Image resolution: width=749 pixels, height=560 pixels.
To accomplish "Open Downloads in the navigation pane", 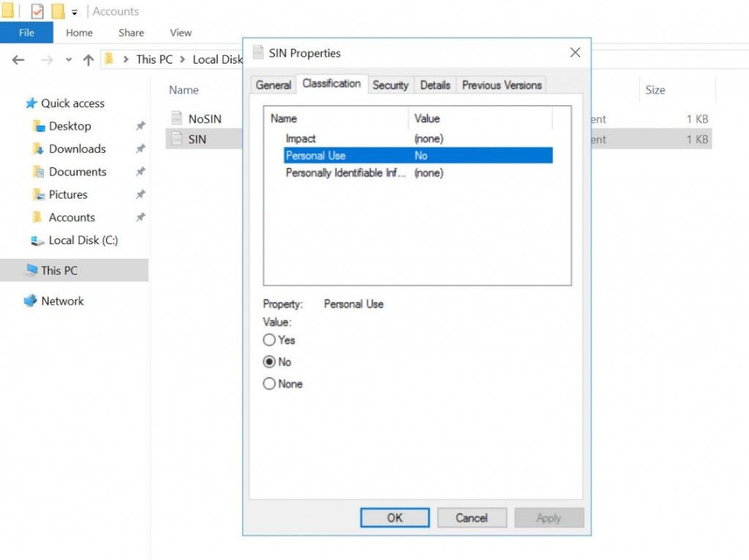I will 78,149.
